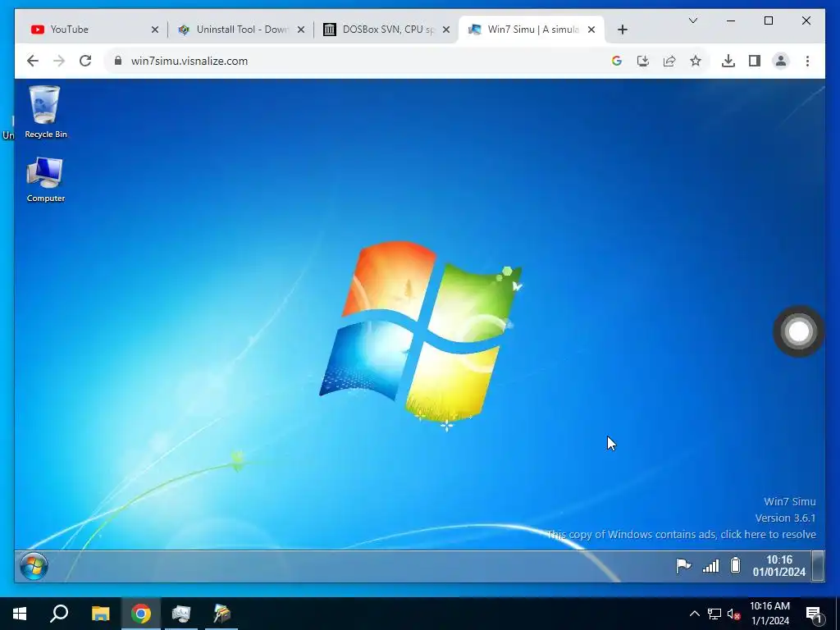840x630 pixels.
Task: Click the muted volume tray icon
Action: coord(733,614)
